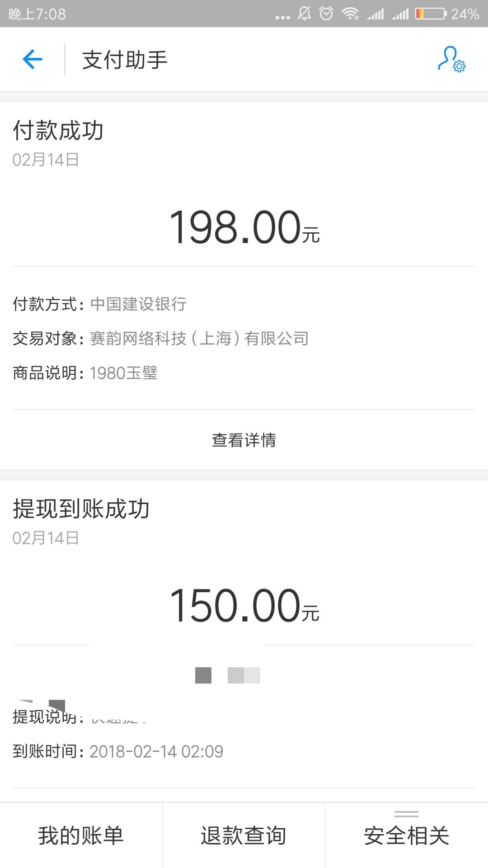Viewport: 488px width, 868px height.
Task: Tap the battery indicator icon
Action: (x=431, y=14)
